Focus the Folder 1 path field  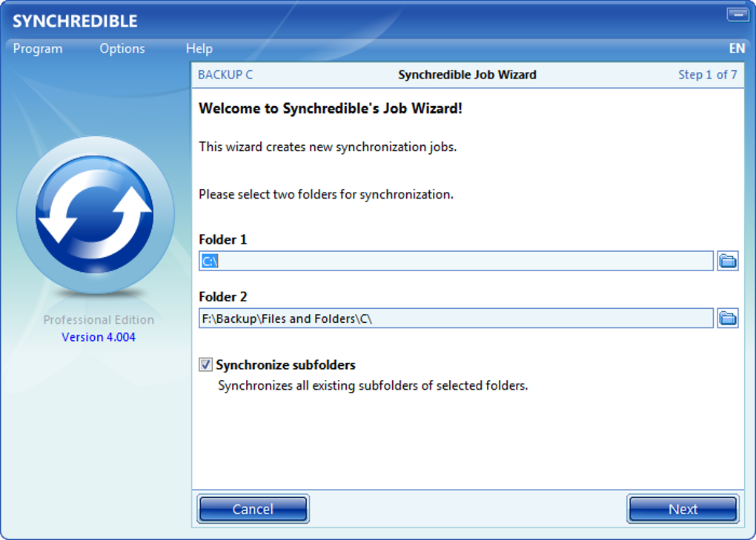456,261
